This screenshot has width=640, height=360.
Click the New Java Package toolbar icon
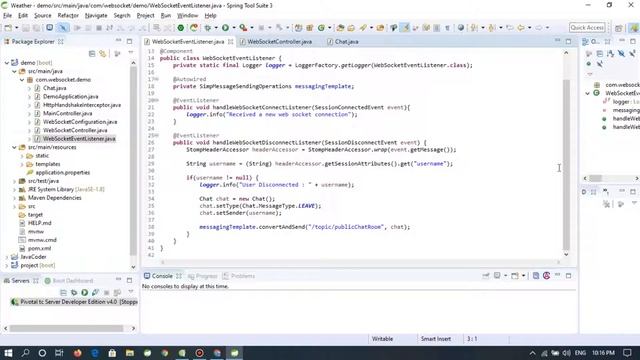(310, 28)
